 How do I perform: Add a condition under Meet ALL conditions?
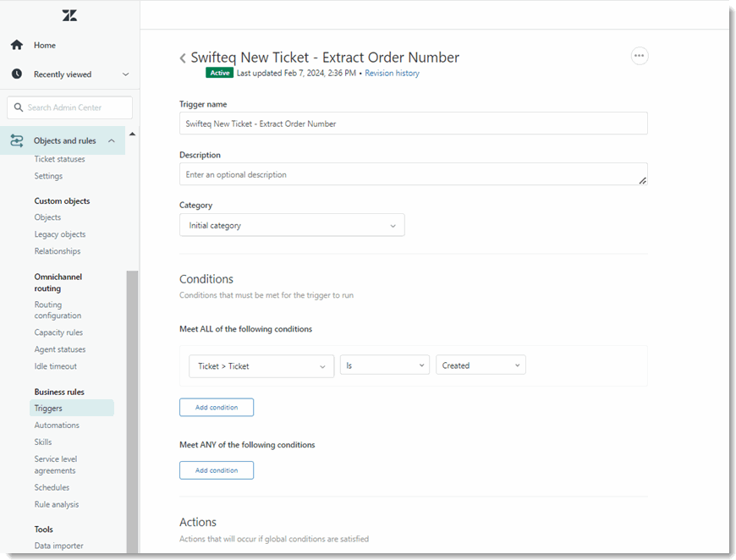216,407
